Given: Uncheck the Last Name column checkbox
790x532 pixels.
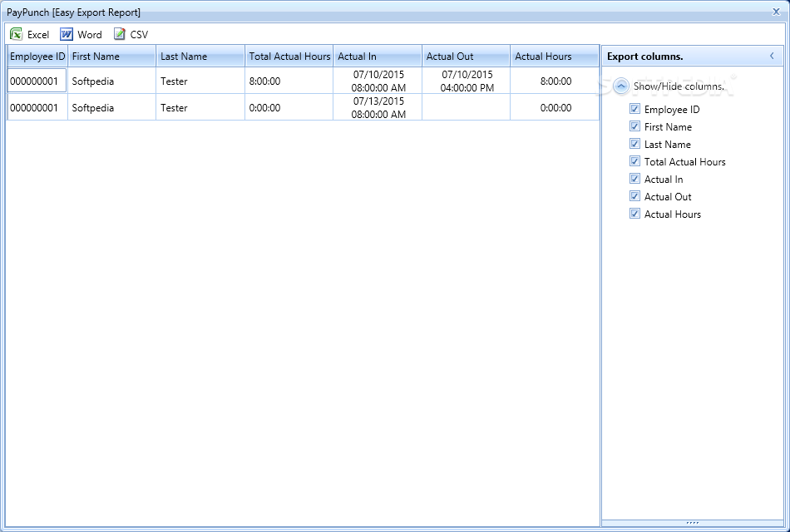Looking at the screenshot, I should [634, 144].
